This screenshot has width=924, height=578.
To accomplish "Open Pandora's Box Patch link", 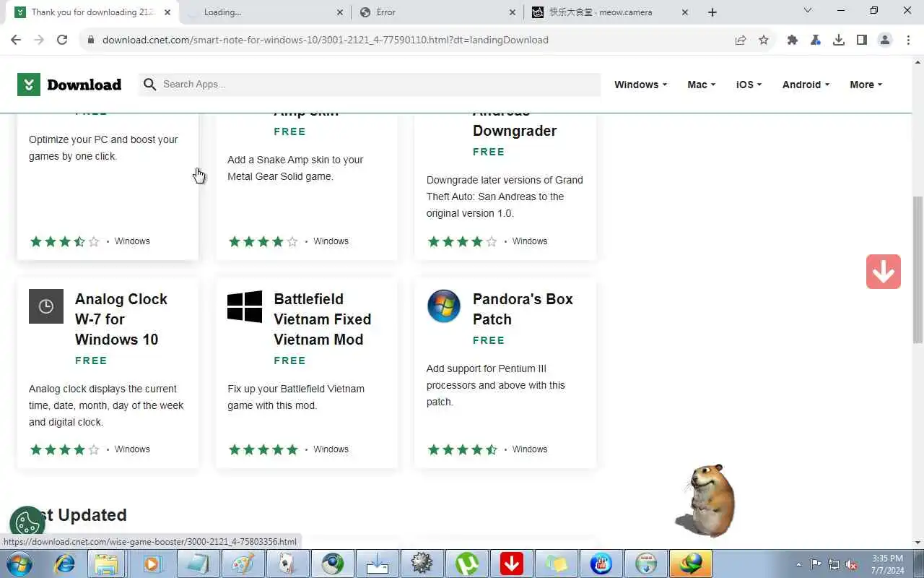I will pos(523,309).
